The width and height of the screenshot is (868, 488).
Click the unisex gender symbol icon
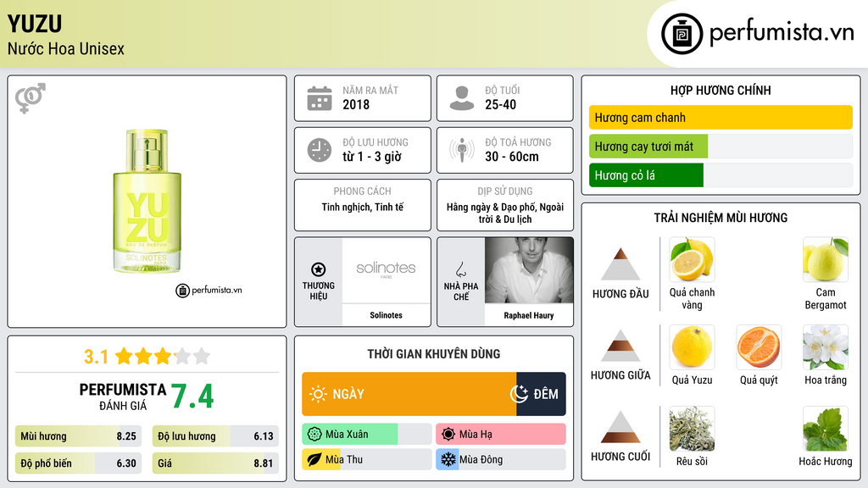point(31,98)
